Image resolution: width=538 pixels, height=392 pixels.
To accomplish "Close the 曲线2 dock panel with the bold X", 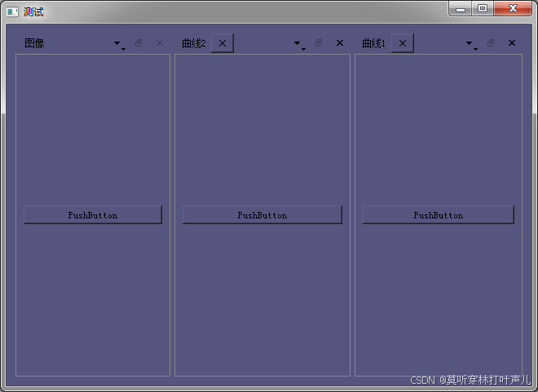I will pos(340,43).
